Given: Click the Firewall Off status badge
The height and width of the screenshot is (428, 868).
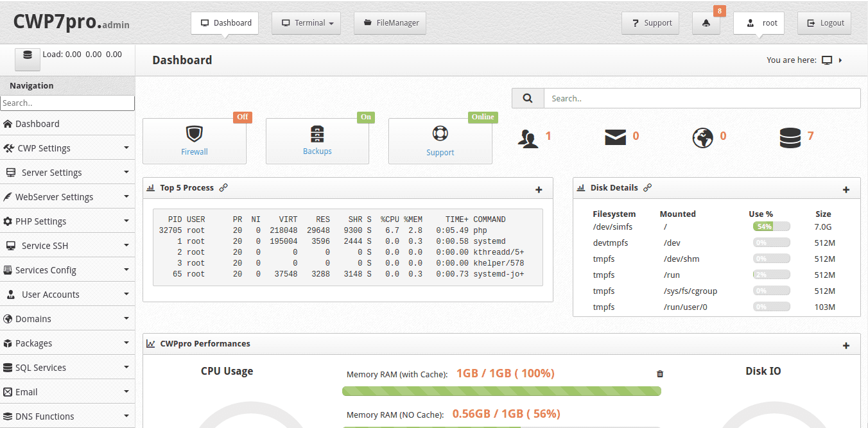Looking at the screenshot, I should 242,117.
